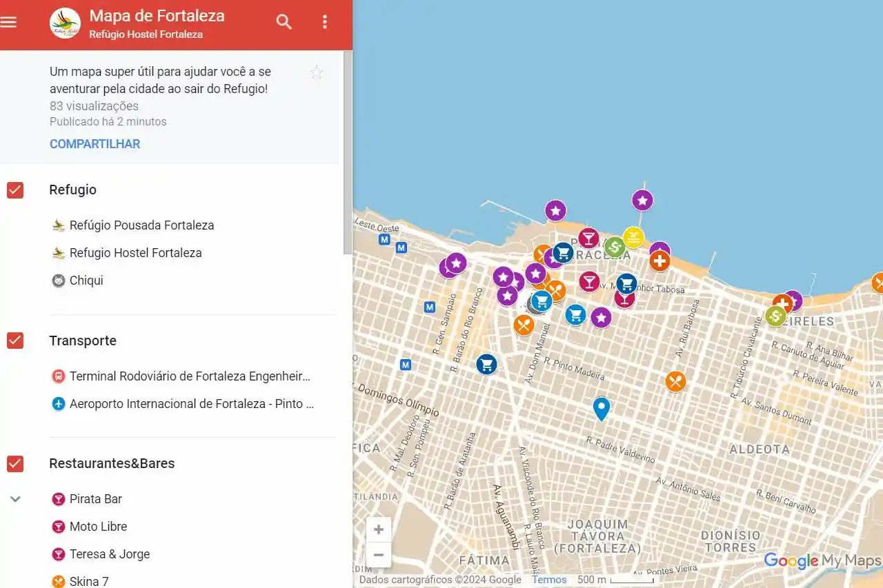Click cocktail marker left of Av. Monsenhor Tabosa label

(589, 281)
